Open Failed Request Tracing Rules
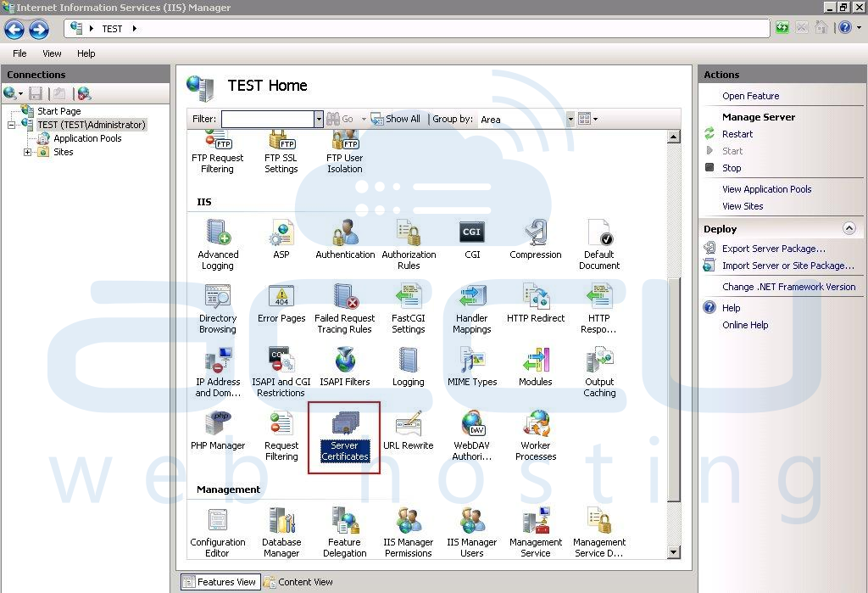 (344, 309)
